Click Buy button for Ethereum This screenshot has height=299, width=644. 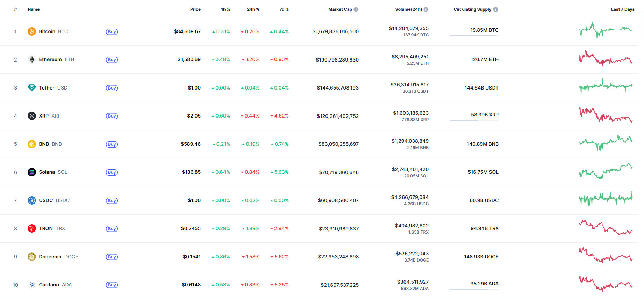click(x=112, y=60)
